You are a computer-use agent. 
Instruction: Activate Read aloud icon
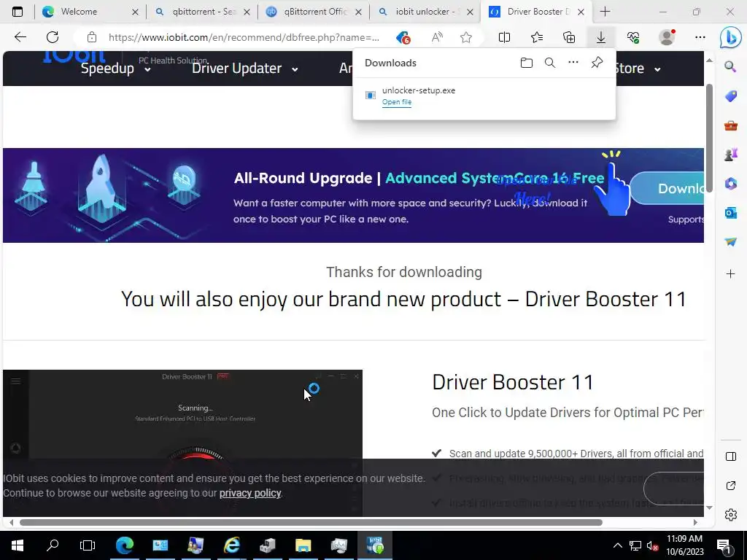[437, 37]
